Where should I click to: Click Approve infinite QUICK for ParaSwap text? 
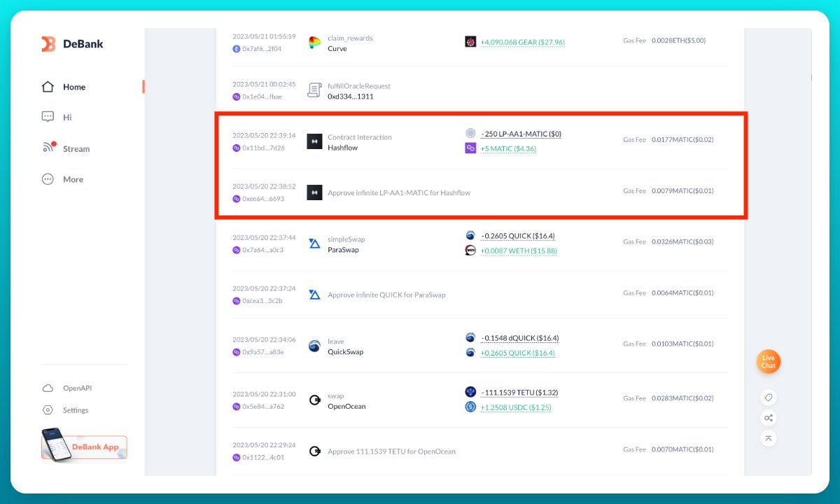(x=386, y=295)
